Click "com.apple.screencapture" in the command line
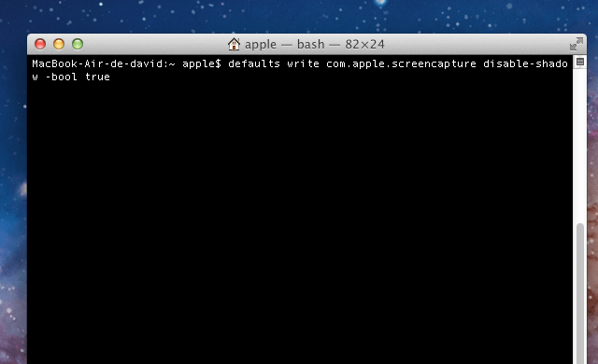The width and height of the screenshot is (598, 364). pos(401,63)
